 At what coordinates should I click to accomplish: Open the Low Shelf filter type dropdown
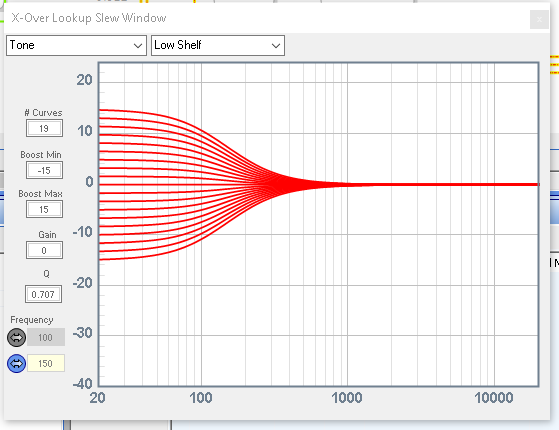point(218,45)
